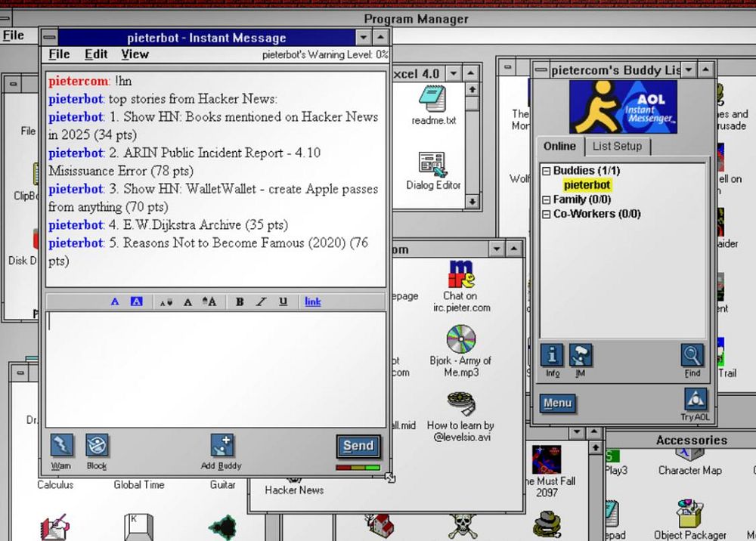Open Program Manager's File menu

[x=13, y=36]
